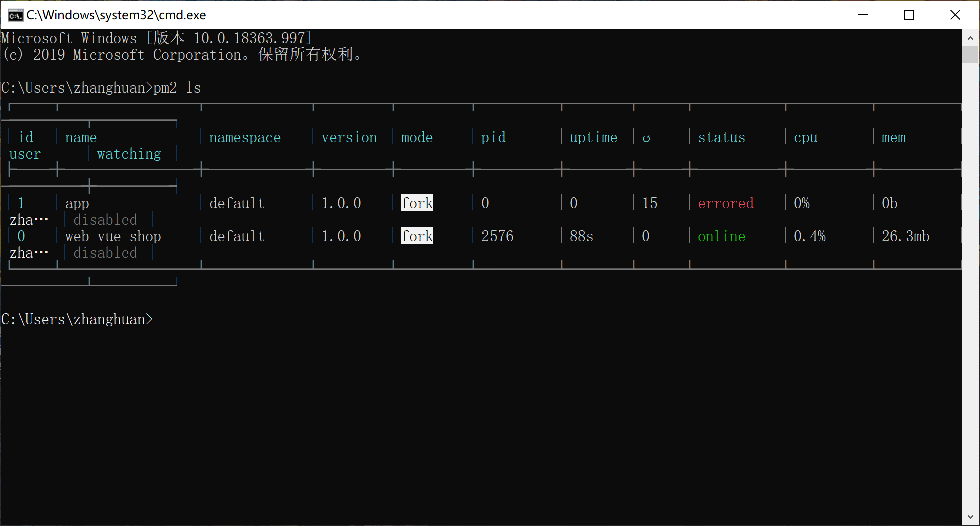Click the 'uptime' column header
This screenshot has width=980, height=526.
tap(594, 138)
